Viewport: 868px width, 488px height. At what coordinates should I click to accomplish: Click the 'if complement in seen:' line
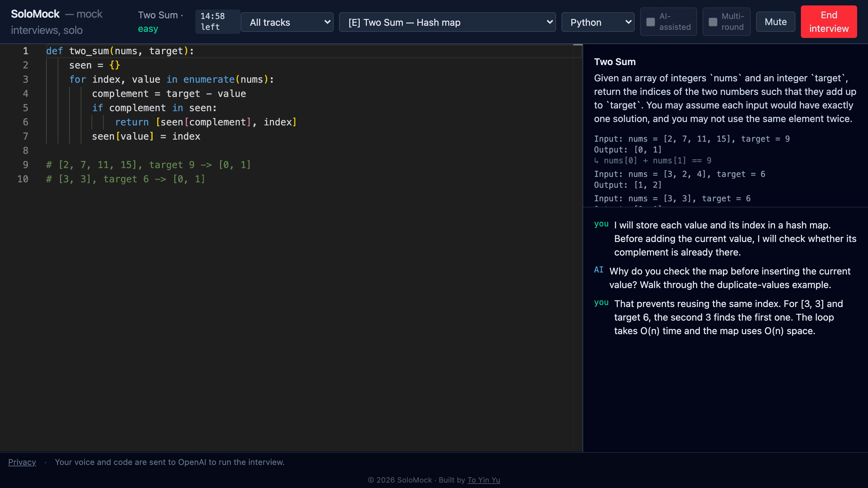pos(154,108)
